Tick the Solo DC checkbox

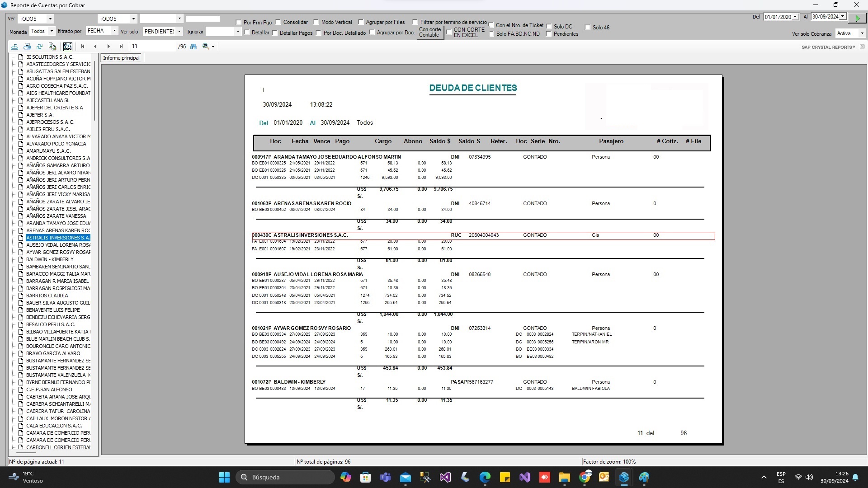point(549,27)
